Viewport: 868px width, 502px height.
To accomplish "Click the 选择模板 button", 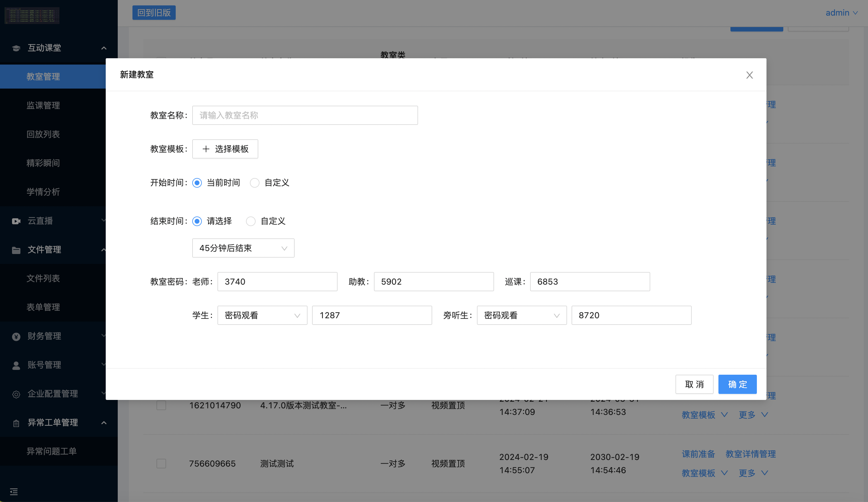I will click(x=225, y=149).
